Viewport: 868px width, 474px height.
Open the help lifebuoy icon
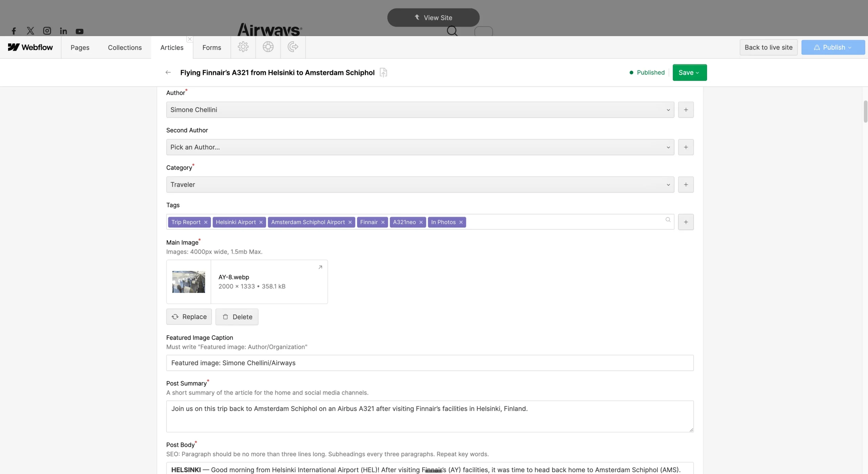coord(268,47)
